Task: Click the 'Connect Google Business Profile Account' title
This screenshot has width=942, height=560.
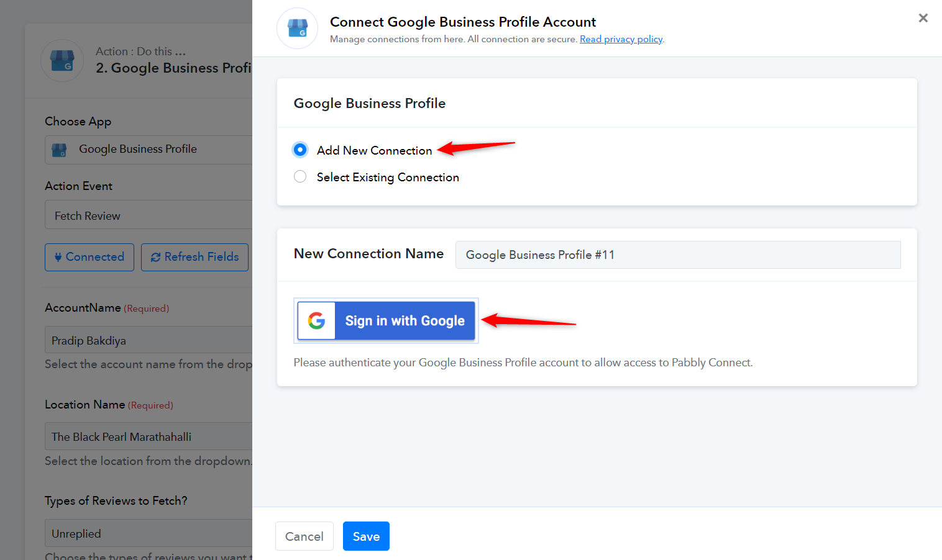Action: [x=463, y=22]
